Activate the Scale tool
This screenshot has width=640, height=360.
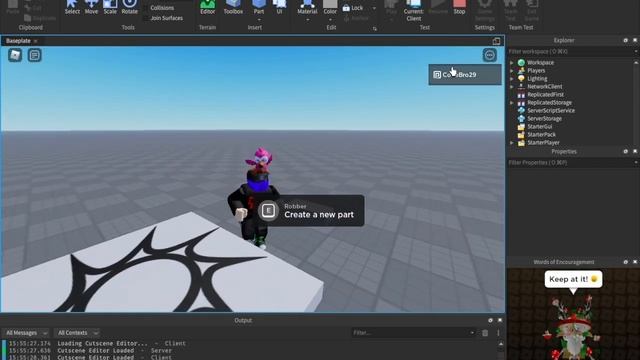tap(110, 7)
